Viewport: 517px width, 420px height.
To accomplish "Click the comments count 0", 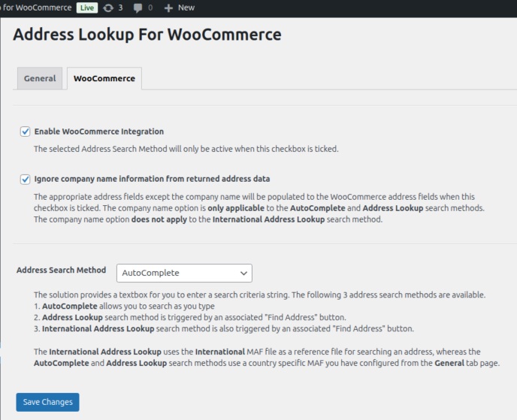I will [150, 8].
